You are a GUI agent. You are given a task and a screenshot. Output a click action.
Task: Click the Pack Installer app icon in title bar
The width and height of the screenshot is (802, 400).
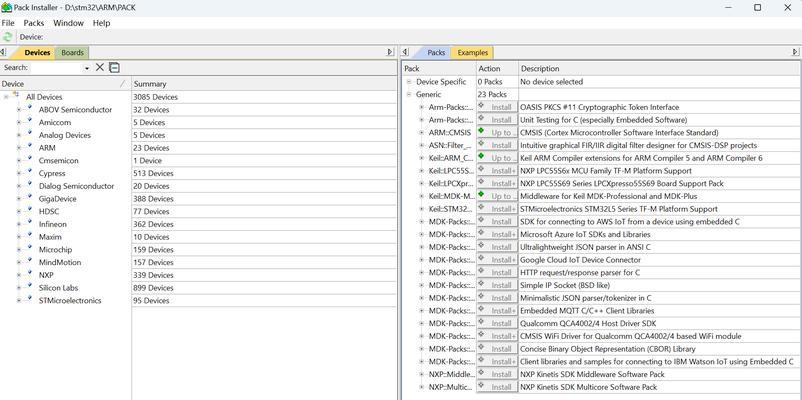tap(6, 8)
